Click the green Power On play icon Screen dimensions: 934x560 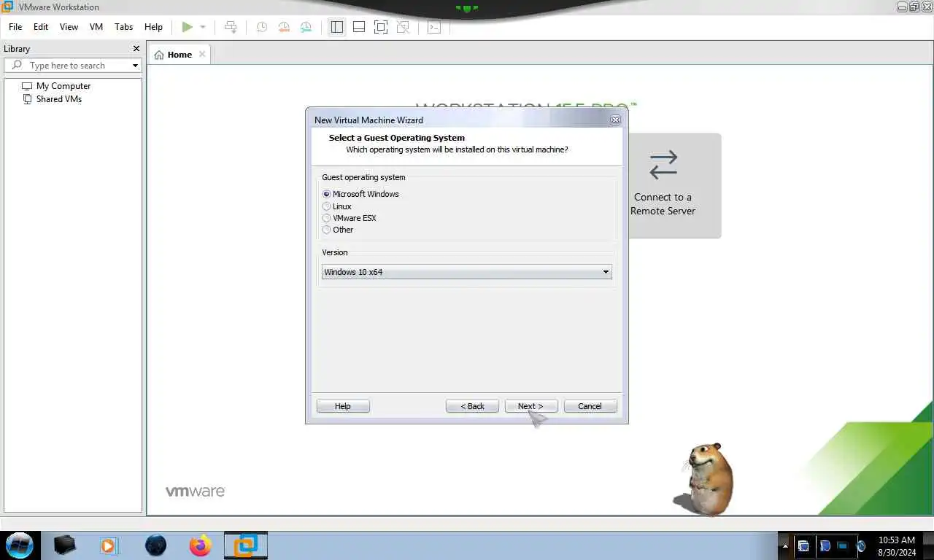coord(188,27)
